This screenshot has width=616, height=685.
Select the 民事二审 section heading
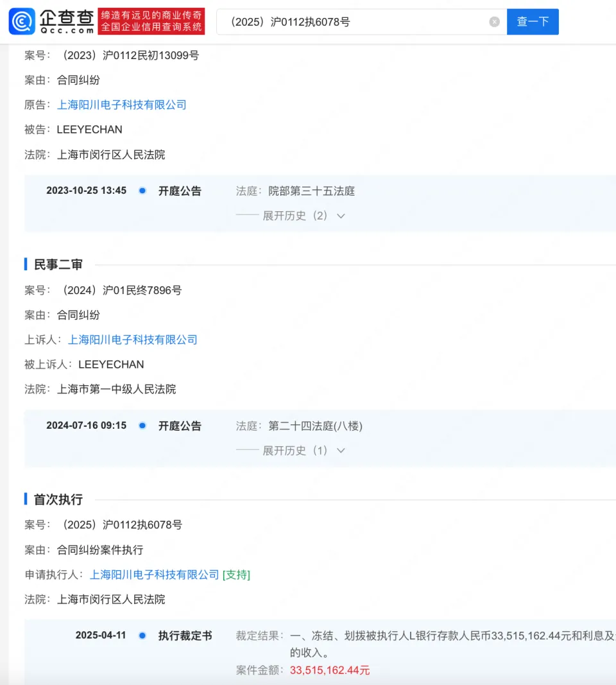58,264
